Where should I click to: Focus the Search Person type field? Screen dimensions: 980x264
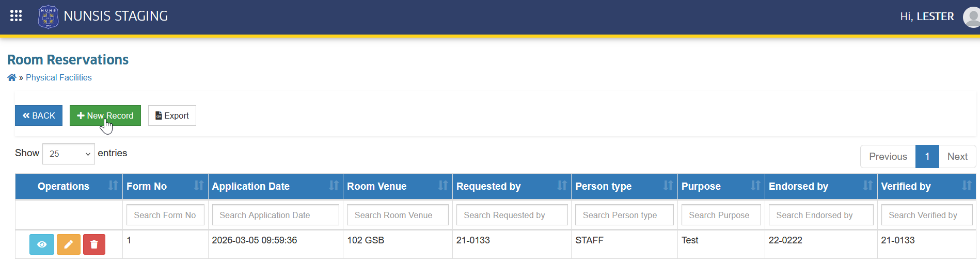click(624, 215)
